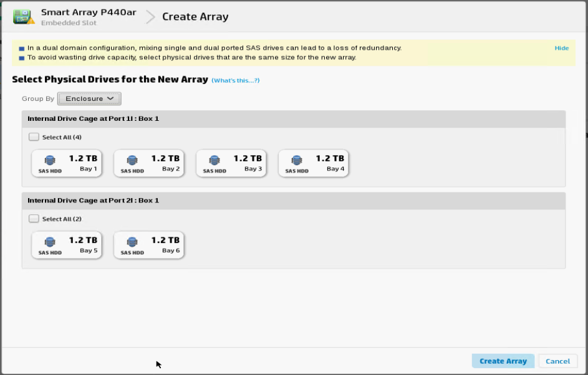The height and width of the screenshot is (375, 588).
Task: Cancel the array creation dialog
Action: (x=557, y=361)
